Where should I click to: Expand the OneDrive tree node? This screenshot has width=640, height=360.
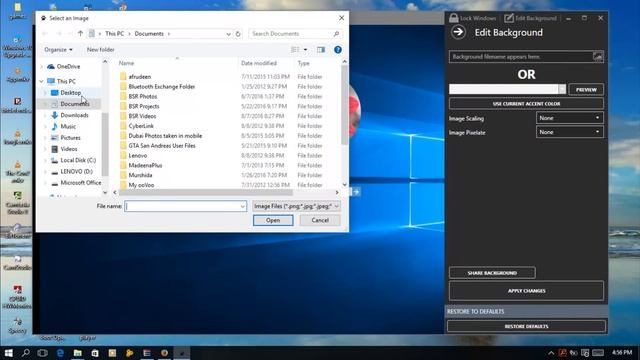[41, 67]
